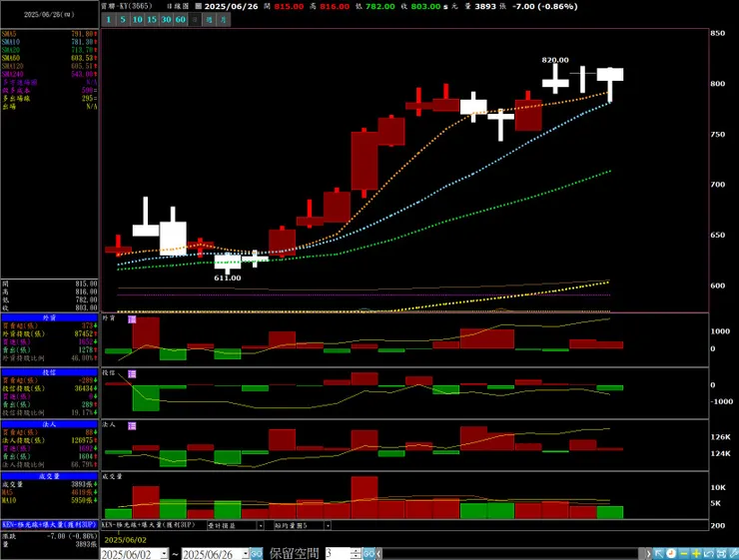This screenshot has width=739, height=560.
Task: Switch to 5-minute timeframe
Action: click(123, 19)
